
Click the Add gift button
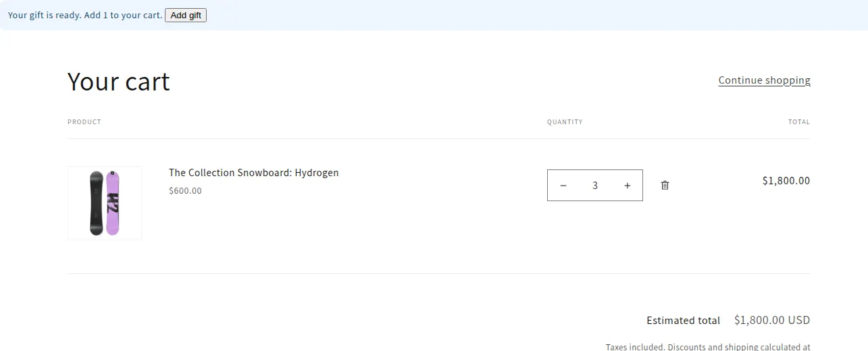pos(186,15)
